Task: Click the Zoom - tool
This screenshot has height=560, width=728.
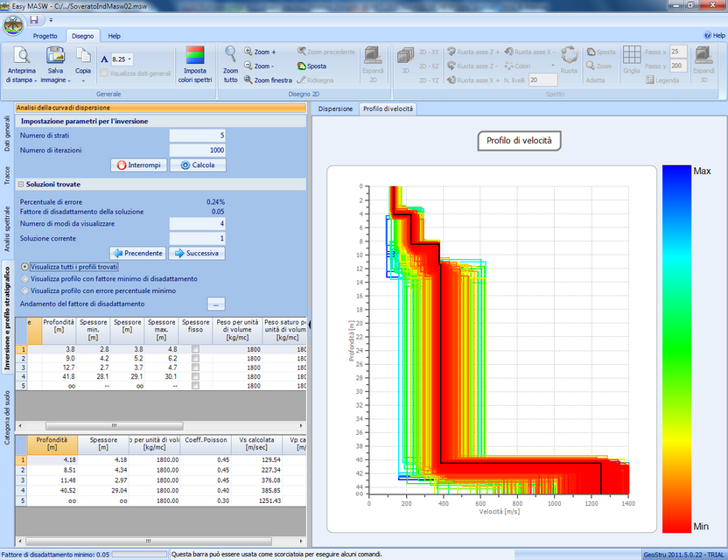Action: (x=260, y=66)
